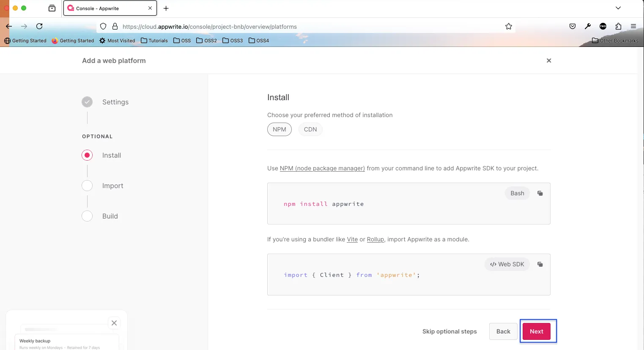
Task: Select the Build step radio button
Action: [x=87, y=216]
